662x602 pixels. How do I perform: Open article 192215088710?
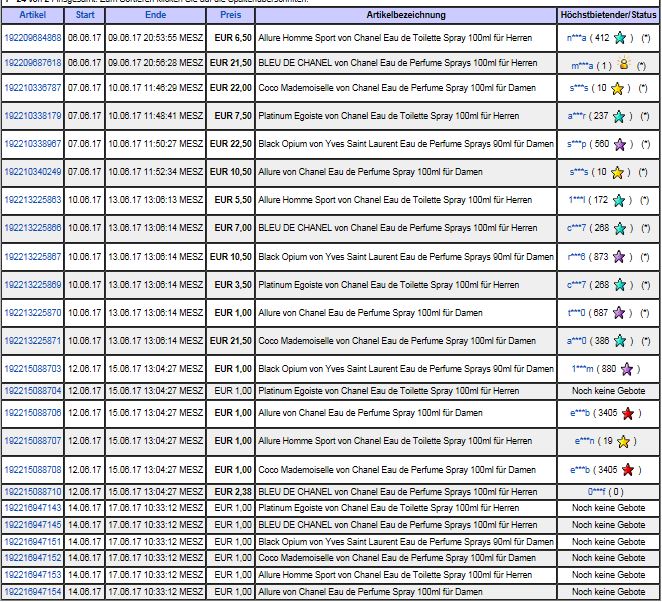coord(33,492)
